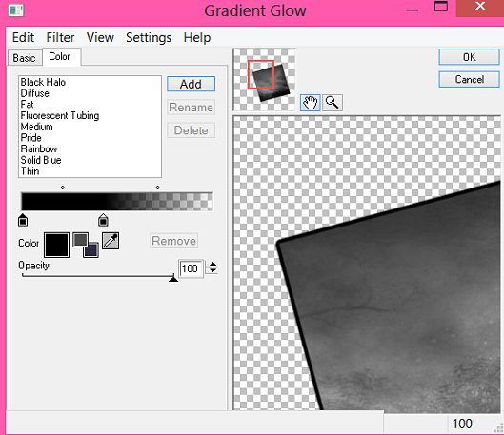Click the right midpoint diamond above the gradient

click(157, 188)
